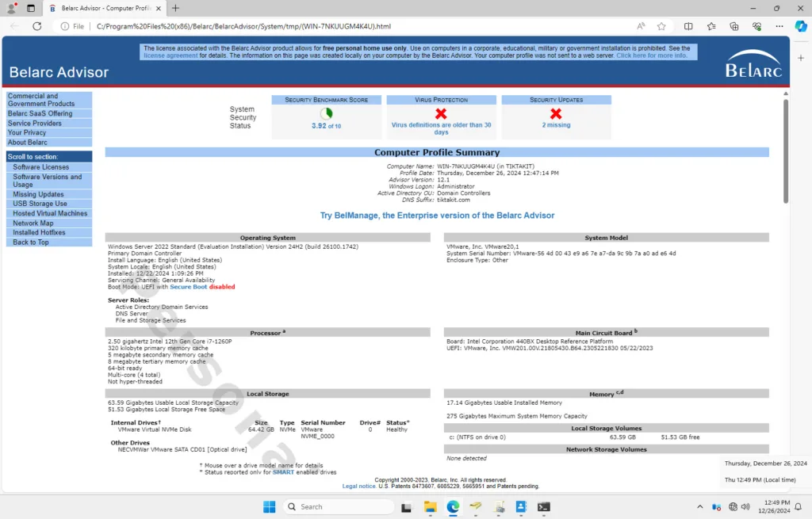Click the taskbar Search box

tap(339, 506)
